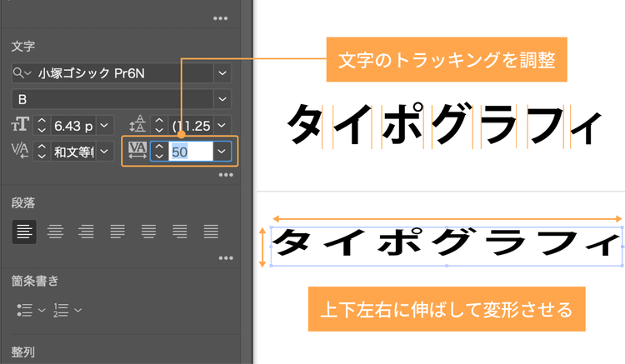Click the tracking value field 50
The image size is (625, 364).
tap(191, 152)
